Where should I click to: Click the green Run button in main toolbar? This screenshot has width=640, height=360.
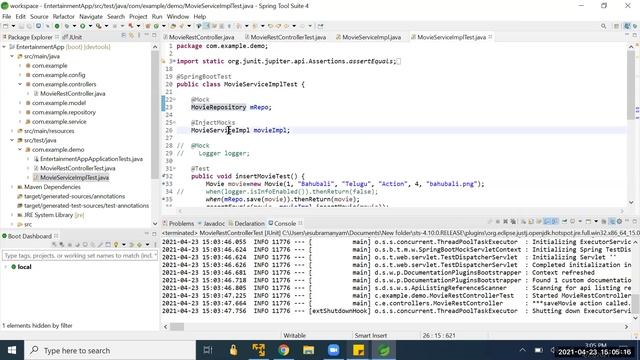pyautogui.click(x=83, y=26)
